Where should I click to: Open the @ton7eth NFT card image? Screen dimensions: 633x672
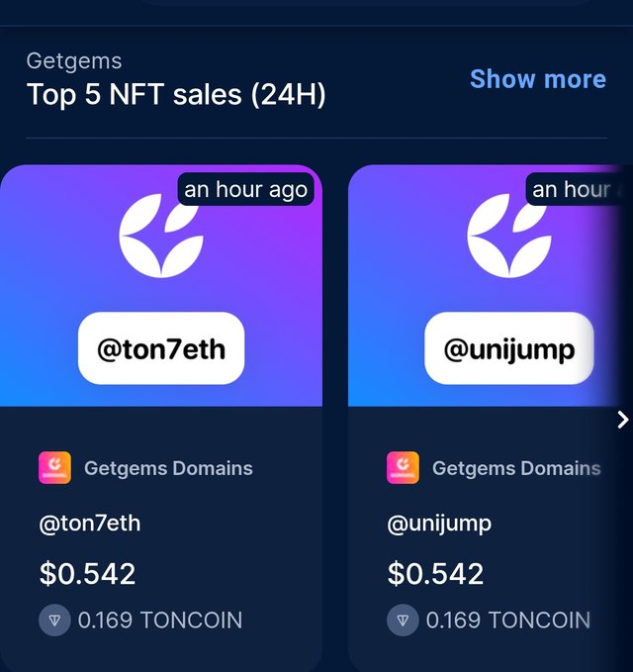pyautogui.click(x=161, y=285)
